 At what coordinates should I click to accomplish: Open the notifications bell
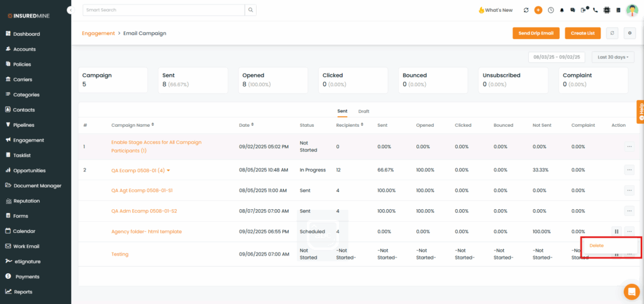point(562,10)
